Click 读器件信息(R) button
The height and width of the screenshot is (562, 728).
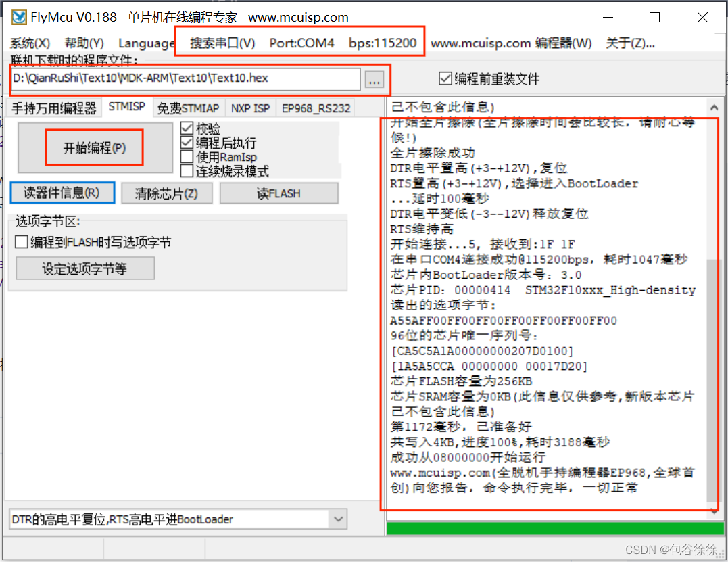[62, 192]
